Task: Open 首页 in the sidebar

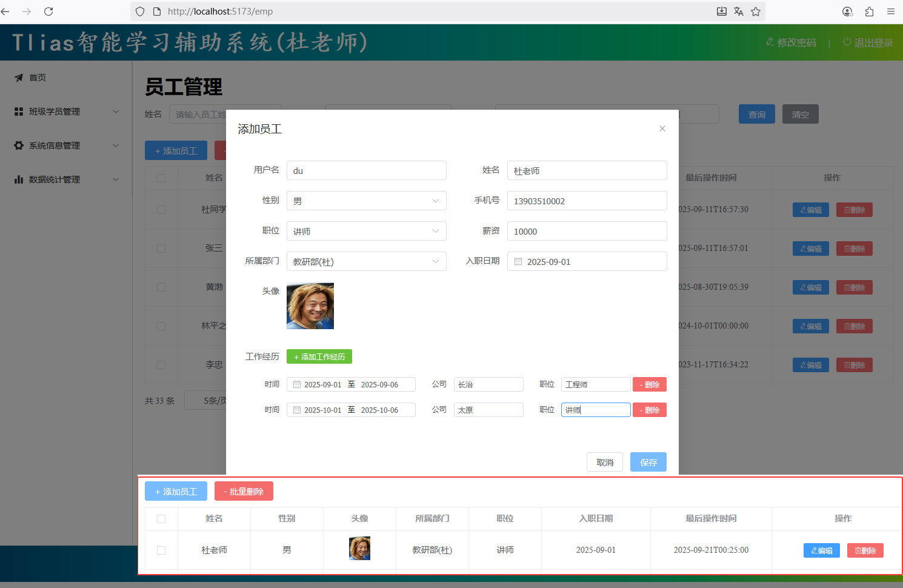Action: click(38, 78)
